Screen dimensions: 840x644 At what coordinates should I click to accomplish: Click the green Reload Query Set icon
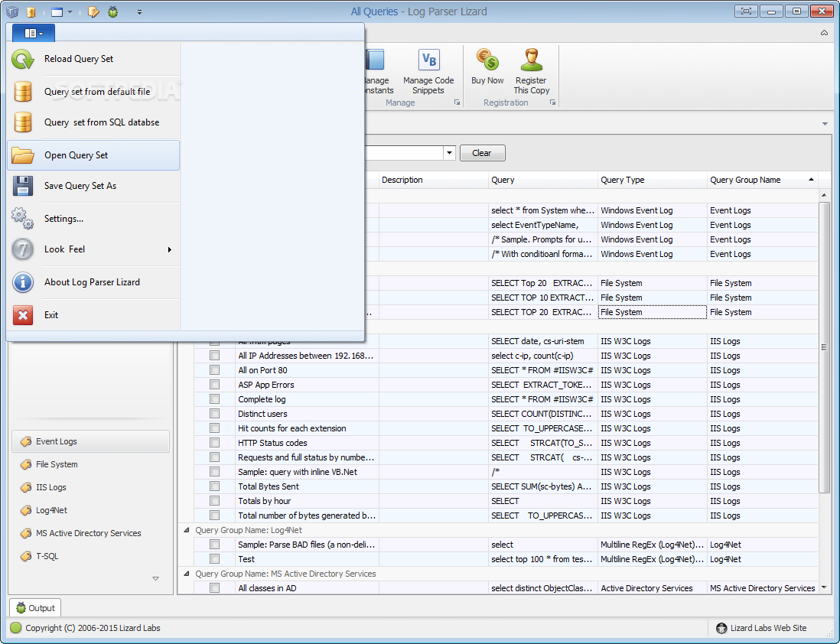click(x=22, y=59)
